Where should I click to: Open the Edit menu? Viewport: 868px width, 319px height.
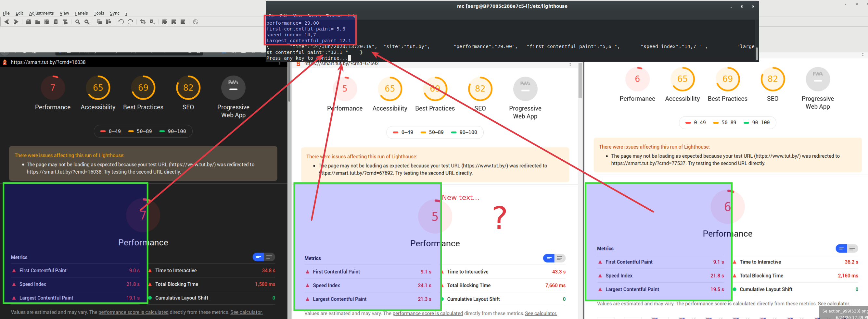pyautogui.click(x=19, y=13)
